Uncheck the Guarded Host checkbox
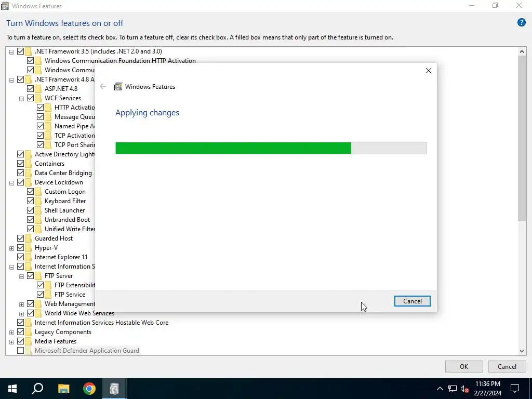This screenshot has width=532, height=399. point(20,238)
